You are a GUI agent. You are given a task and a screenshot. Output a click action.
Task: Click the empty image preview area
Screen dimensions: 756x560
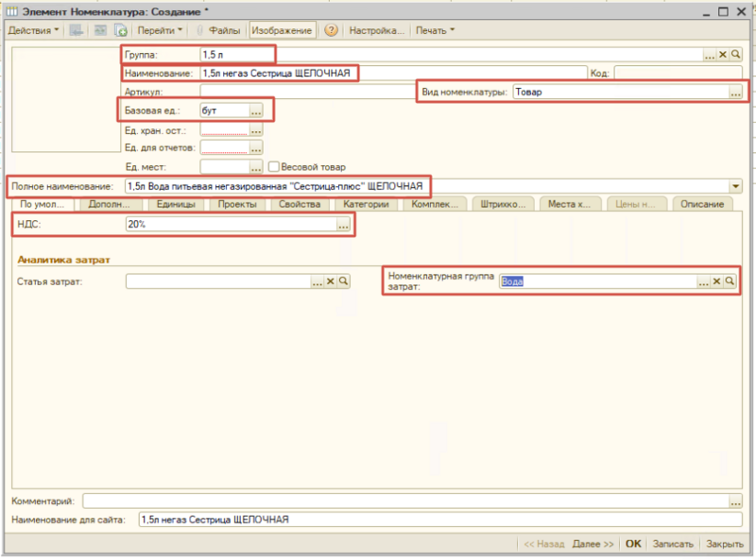click(x=66, y=100)
